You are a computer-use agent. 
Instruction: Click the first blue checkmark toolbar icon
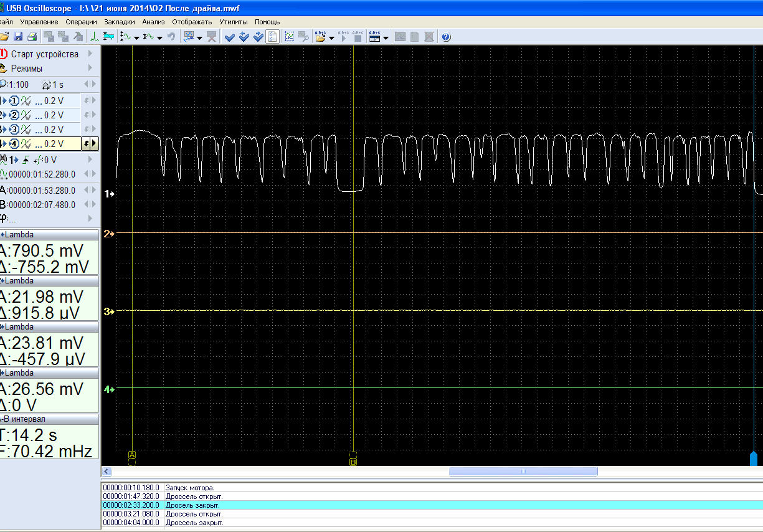pos(229,37)
